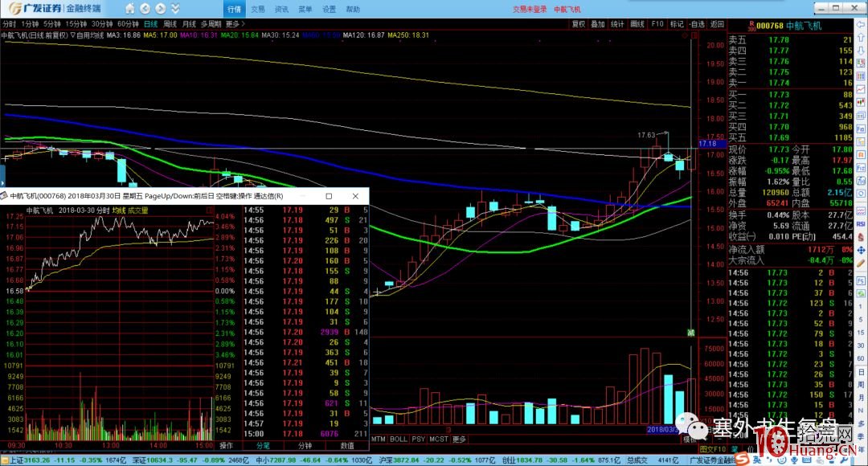Image resolution: width=868 pixels, height=466 pixels.
Task: Select the PSY indicator tab
Action: [x=419, y=439]
